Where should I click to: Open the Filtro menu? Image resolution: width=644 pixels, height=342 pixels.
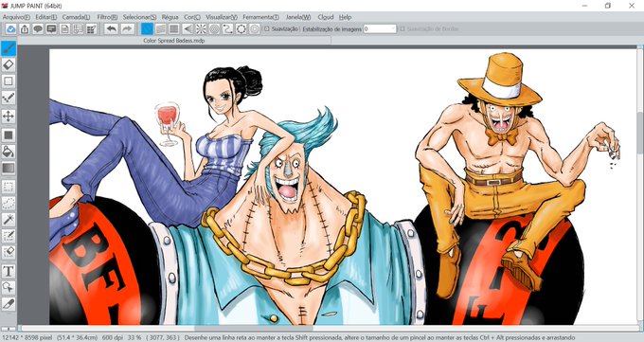pos(107,17)
